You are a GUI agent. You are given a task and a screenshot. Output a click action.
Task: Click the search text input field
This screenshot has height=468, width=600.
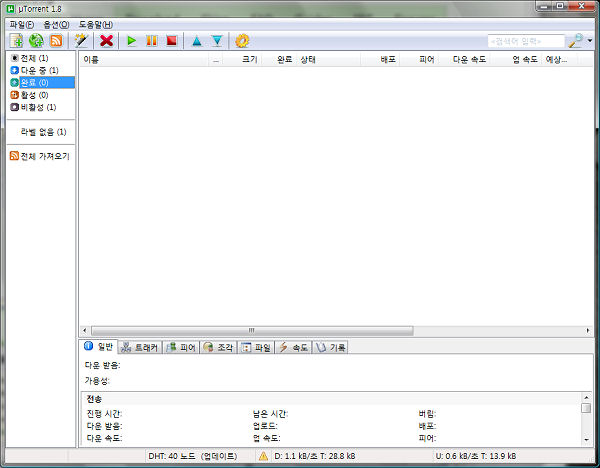(x=526, y=41)
